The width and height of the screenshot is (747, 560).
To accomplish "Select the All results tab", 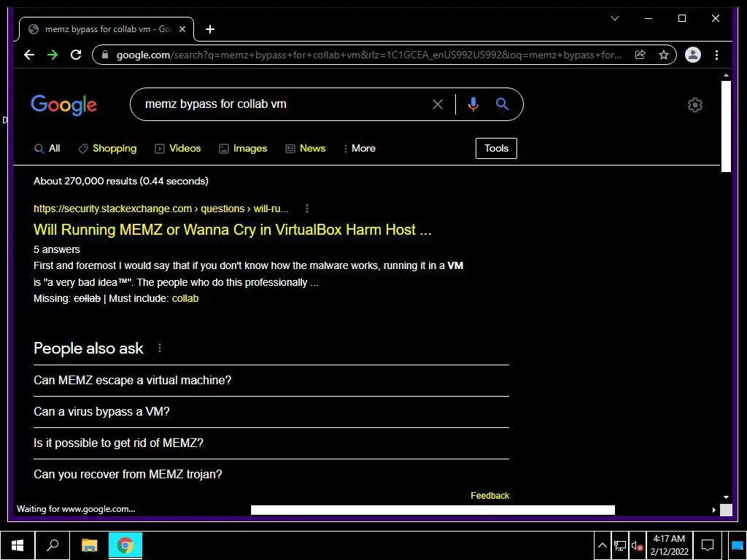I will click(47, 149).
